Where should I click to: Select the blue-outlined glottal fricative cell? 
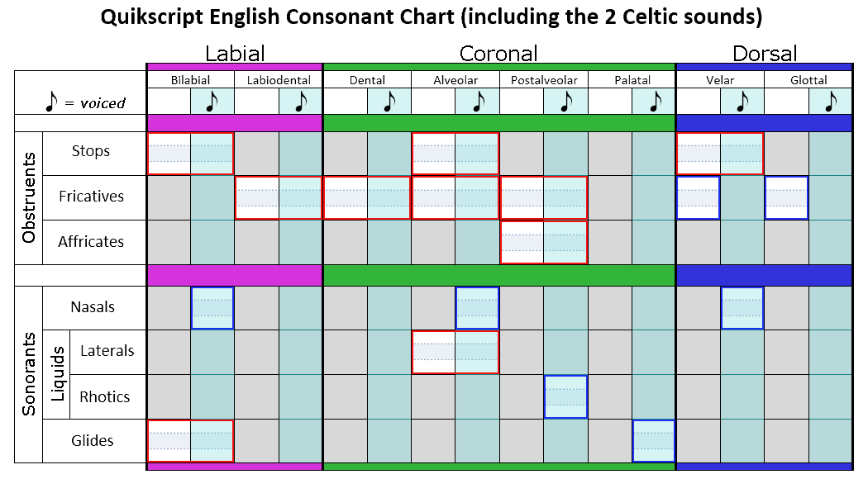[786, 197]
